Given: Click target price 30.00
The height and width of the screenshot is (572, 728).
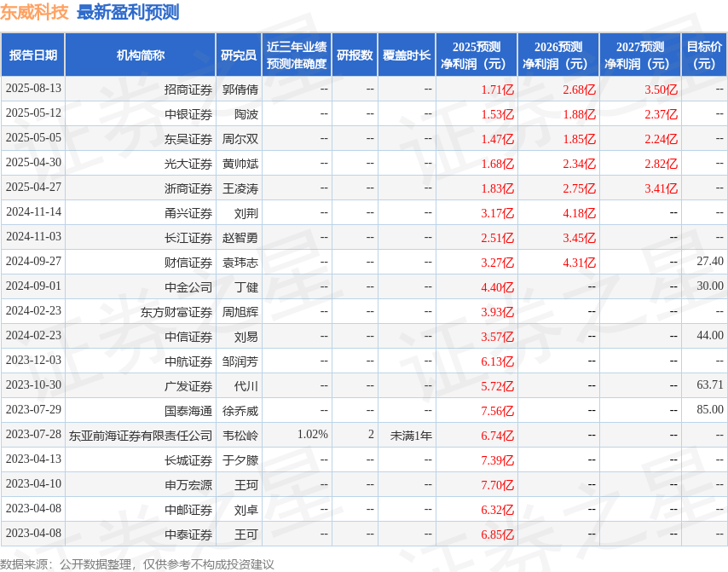Looking at the screenshot, I should (x=710, y=286).
